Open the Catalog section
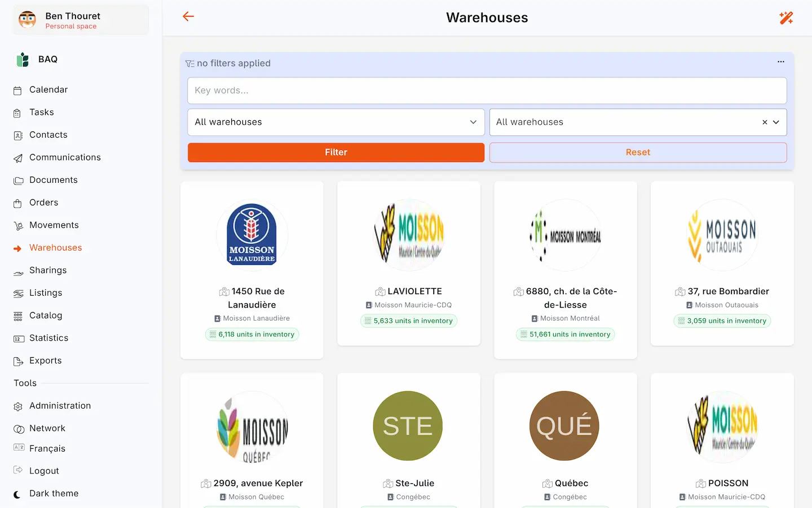 point(46,316)
